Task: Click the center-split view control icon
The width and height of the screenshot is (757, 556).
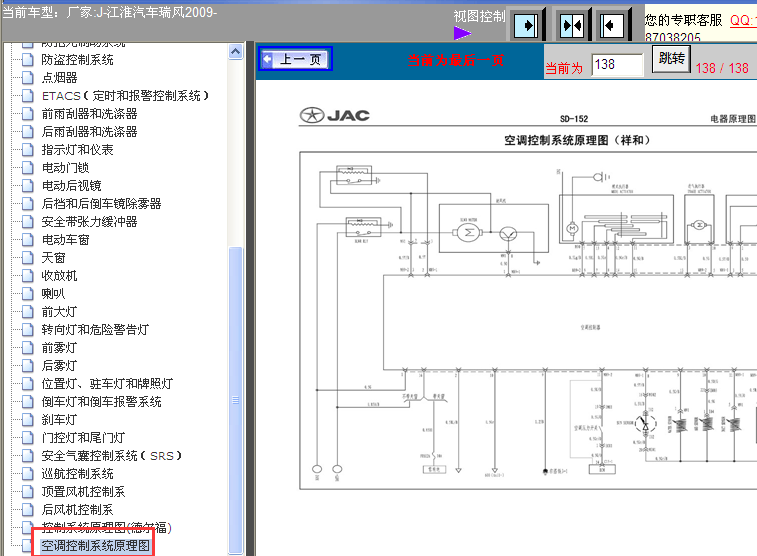Action: (x=571, y=25)
